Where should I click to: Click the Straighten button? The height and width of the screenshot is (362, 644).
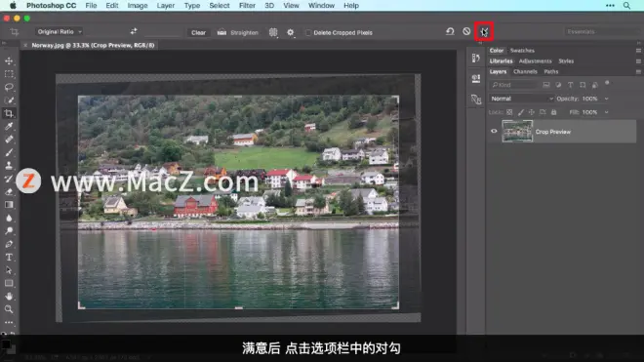238,32
